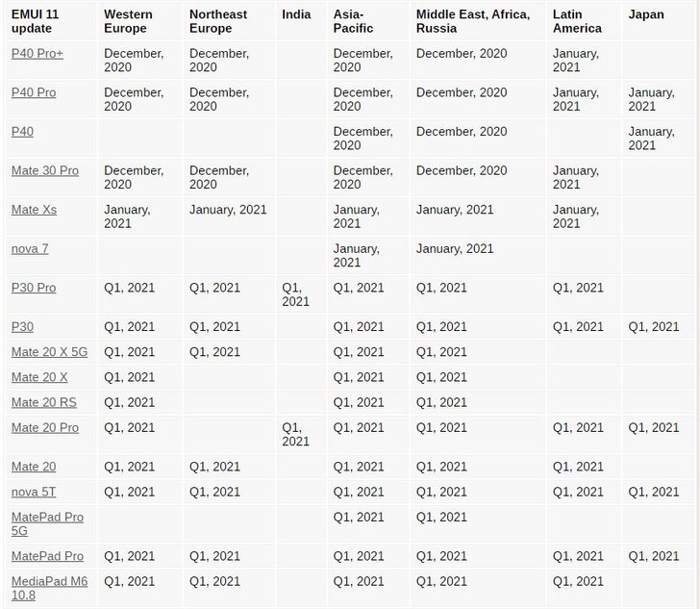This screenshot has height=609, width=700.
Task: Click the Mate 20 X link
Action: (x=39, y=377)
